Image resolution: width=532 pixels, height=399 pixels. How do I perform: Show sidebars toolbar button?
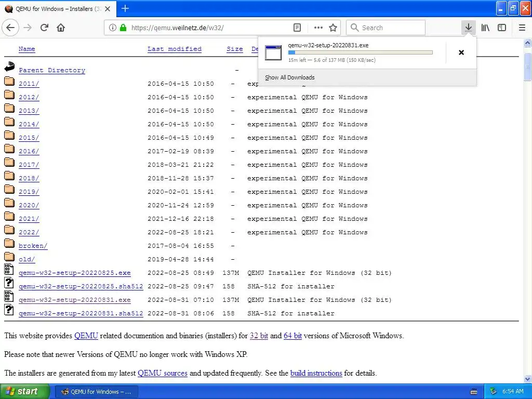coord(502,28)
